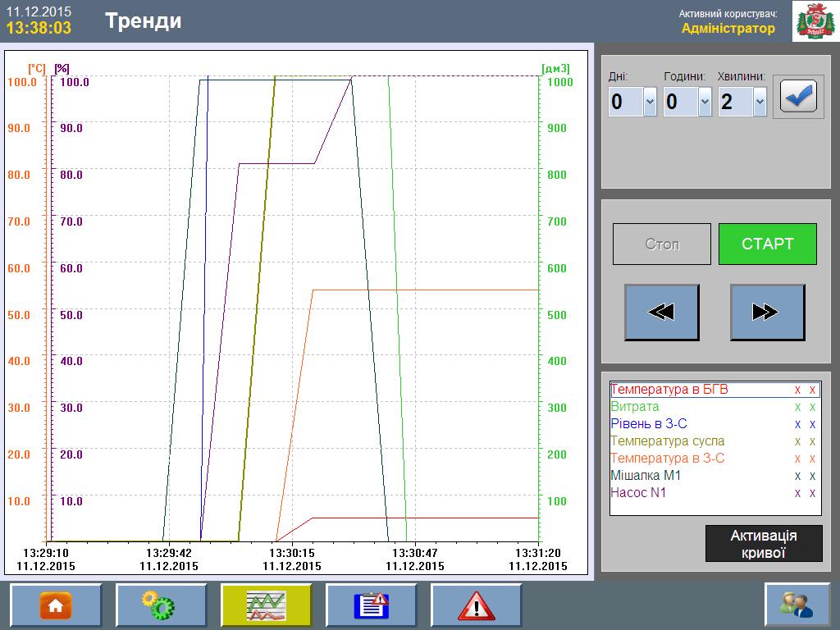Fast-forward the trend with forward arrows

coord(767,313)
